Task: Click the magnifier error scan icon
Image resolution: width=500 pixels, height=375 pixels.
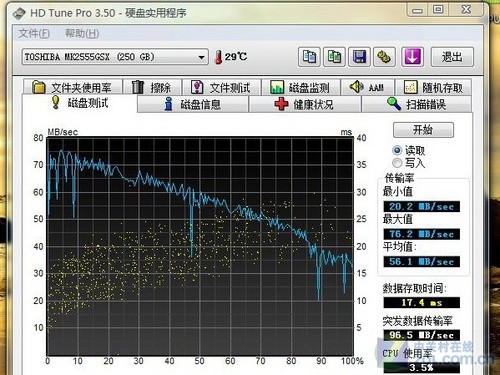Action: tap(394, 104)
